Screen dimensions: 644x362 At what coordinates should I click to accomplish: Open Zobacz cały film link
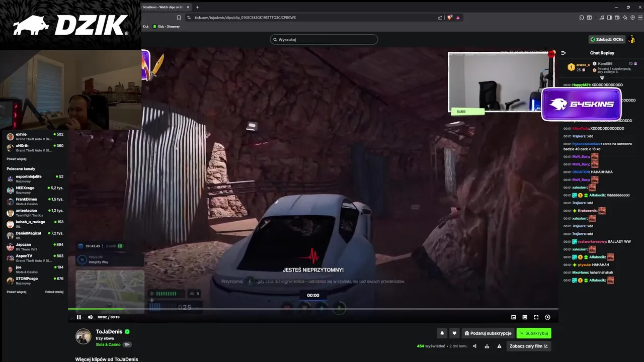(x=528, y=346)
